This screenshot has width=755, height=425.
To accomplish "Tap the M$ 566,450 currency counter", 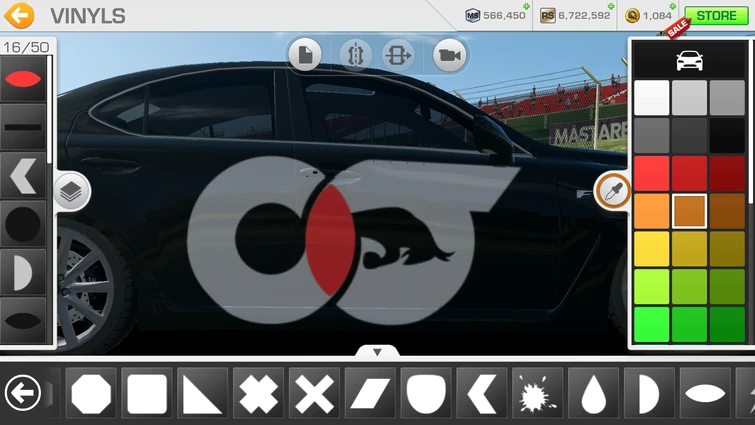I will 495,15.
